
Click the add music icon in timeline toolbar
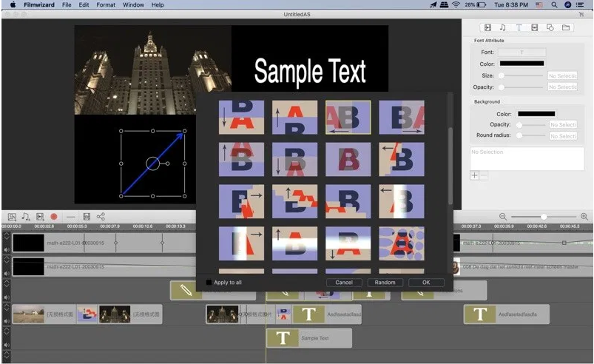(x=26, y=216)
